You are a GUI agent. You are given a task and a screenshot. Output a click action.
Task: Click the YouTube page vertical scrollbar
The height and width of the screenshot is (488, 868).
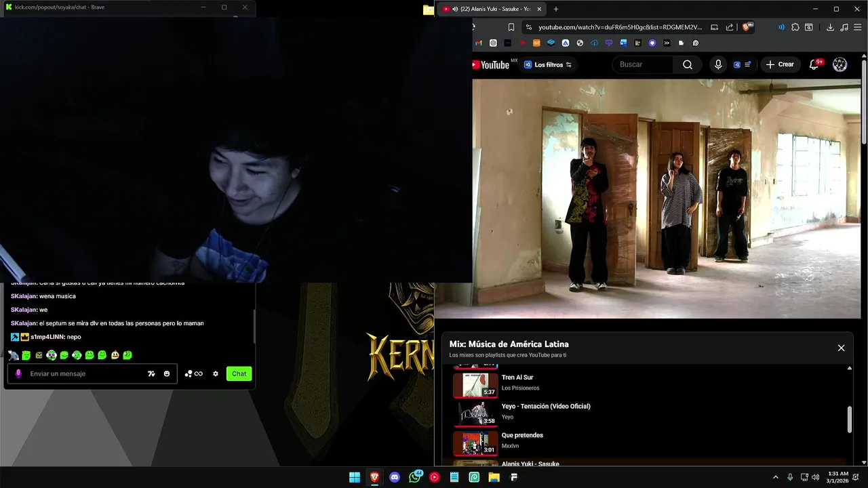(x=864, y=102)
